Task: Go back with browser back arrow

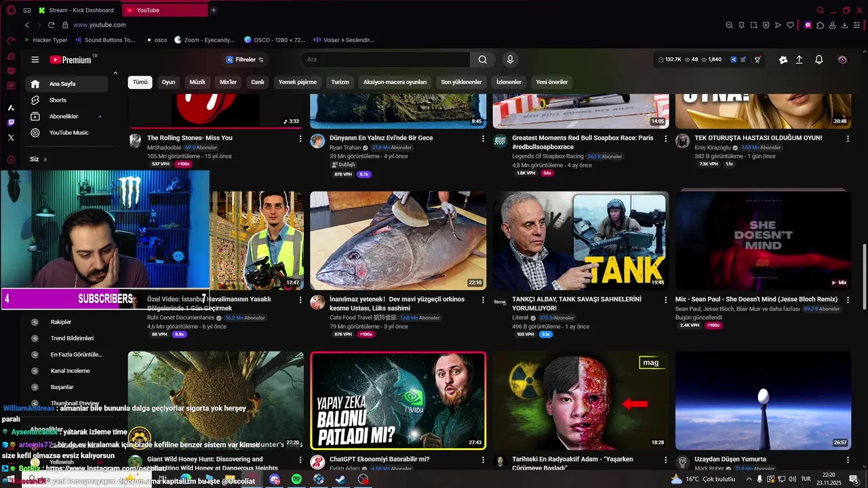Action: pyautogui.click(x=27, y=25)
